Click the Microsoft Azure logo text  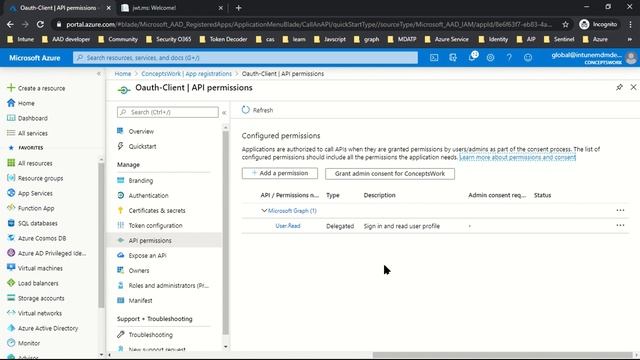coord(35,58)
